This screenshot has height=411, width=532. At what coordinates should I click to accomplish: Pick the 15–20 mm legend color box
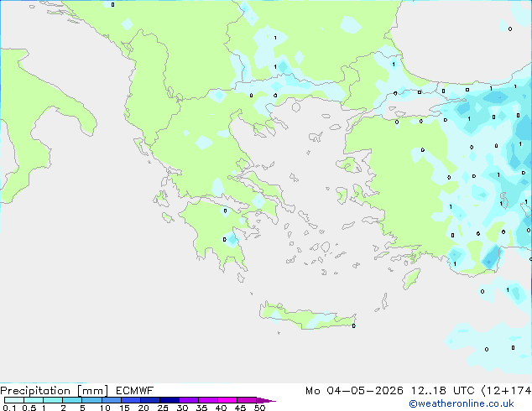(130, 400)
